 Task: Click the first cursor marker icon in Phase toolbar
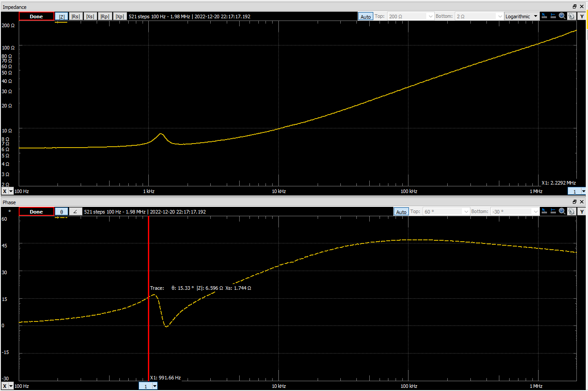point(544,211)
